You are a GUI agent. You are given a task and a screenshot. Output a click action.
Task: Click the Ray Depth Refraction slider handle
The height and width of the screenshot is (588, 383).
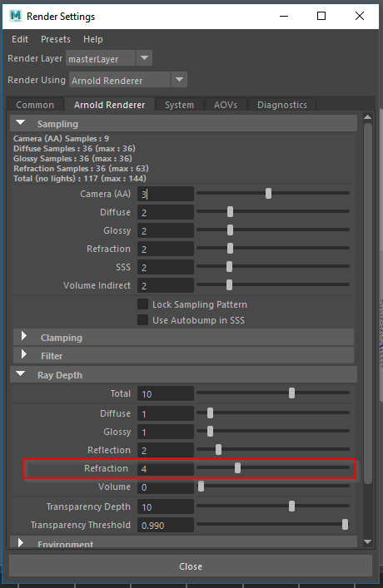point(237,467)
